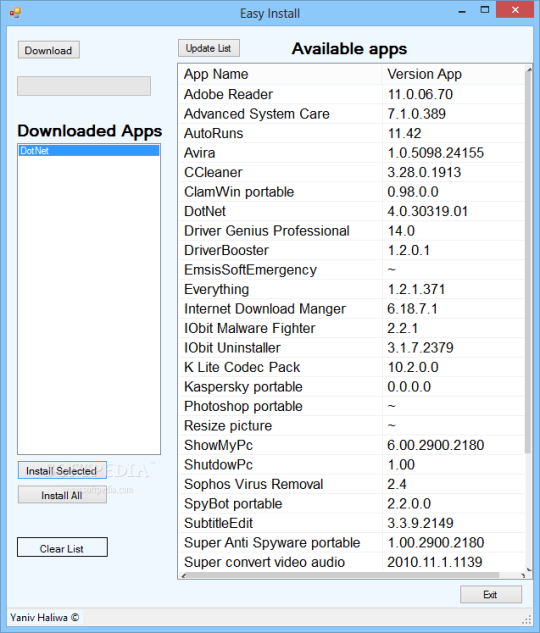Select the AutoRuns row
The width and height of the screenshot is (540, 633).
[352, 133]
